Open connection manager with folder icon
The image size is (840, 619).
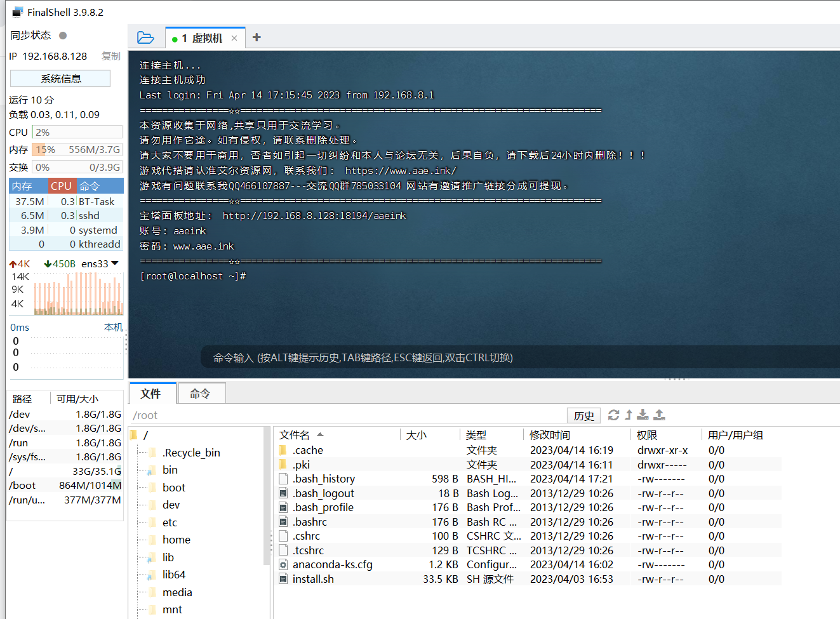pyautogui.click(x=145, y=37)
